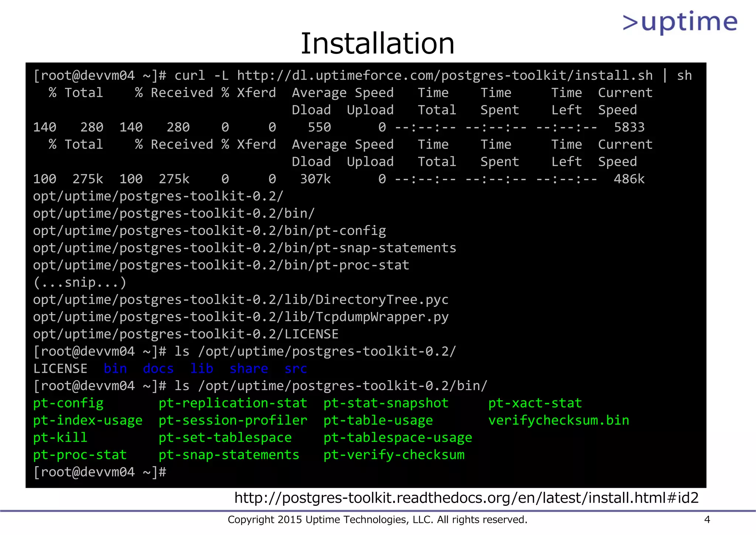Select the curl install.sh command line
Screen dimensions: 756x535
(362, 75)
